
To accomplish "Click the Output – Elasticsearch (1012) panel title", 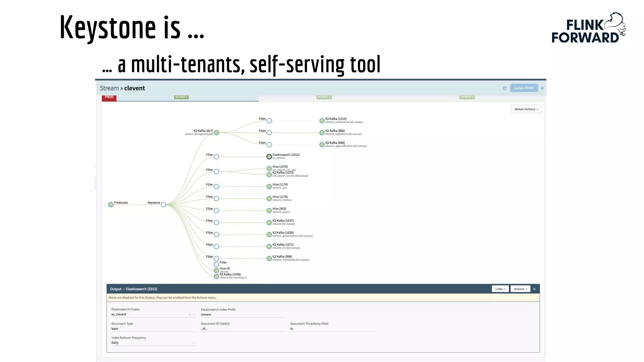I will [x=133, y=289].
